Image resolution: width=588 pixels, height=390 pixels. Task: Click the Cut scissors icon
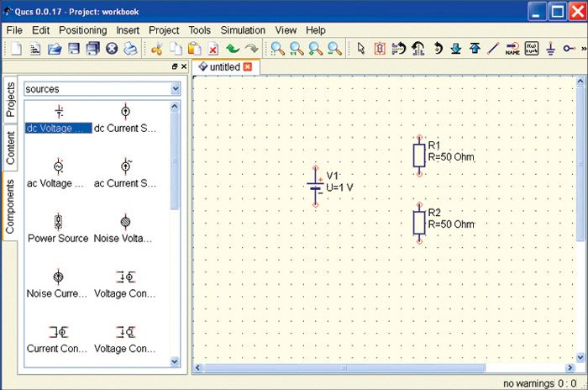157,49
